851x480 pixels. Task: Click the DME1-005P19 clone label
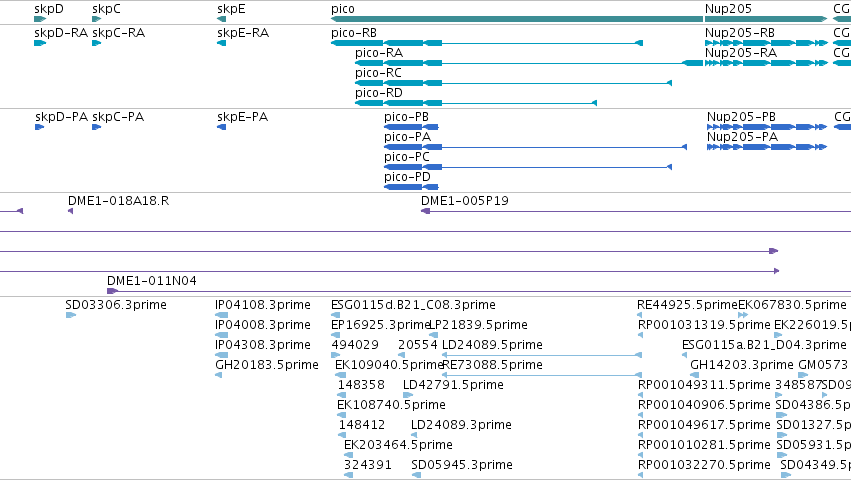click(465, 201)
